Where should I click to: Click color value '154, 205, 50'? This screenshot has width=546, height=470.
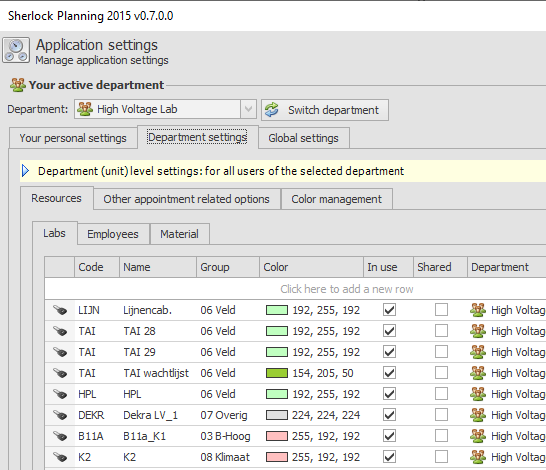click(323, 373)
